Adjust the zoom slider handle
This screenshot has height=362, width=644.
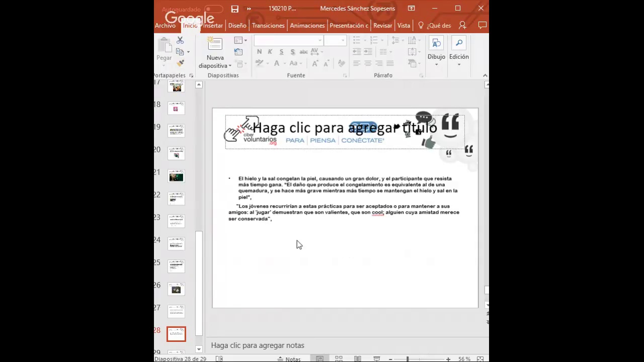[x=408, y=359]
